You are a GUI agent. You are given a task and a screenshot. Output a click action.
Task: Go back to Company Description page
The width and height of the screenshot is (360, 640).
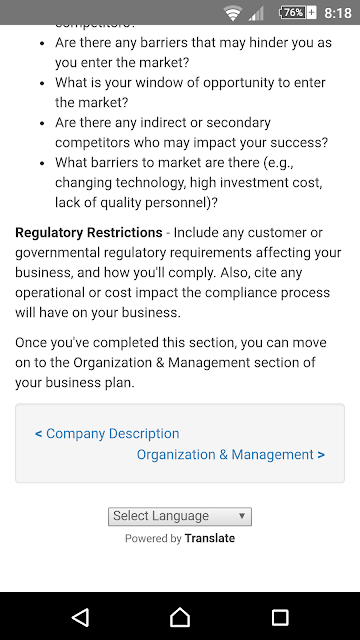click(107, 433)
